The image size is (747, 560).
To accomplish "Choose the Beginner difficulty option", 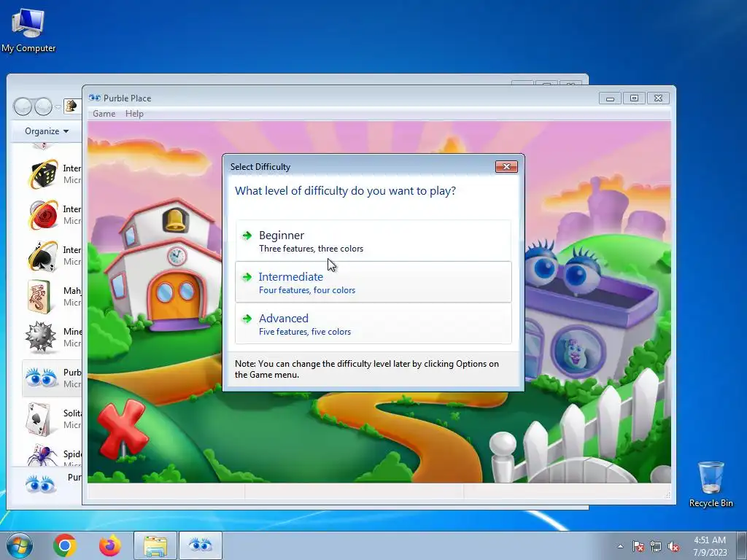I will point(373,241).
